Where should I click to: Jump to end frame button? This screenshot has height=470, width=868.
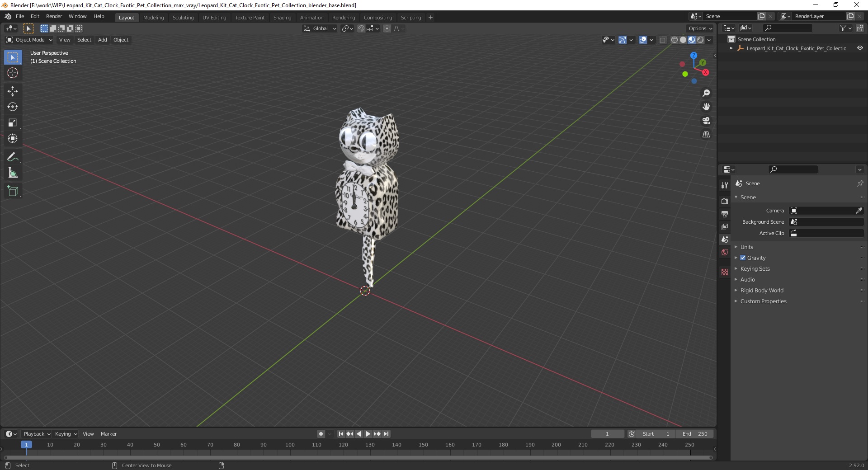[386, 434]
